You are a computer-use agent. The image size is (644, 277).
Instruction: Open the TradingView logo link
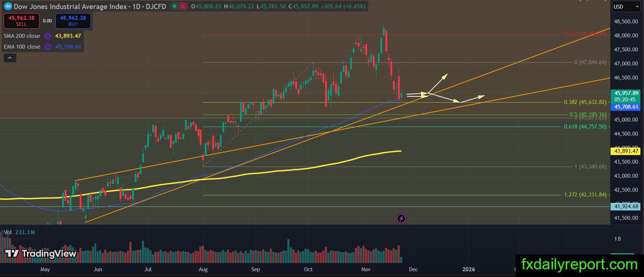[x=41, y=254]
